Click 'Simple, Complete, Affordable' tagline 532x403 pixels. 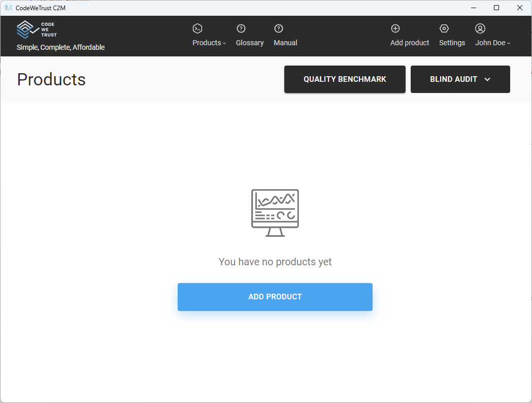pyautogui.click(x=61, y=47)
